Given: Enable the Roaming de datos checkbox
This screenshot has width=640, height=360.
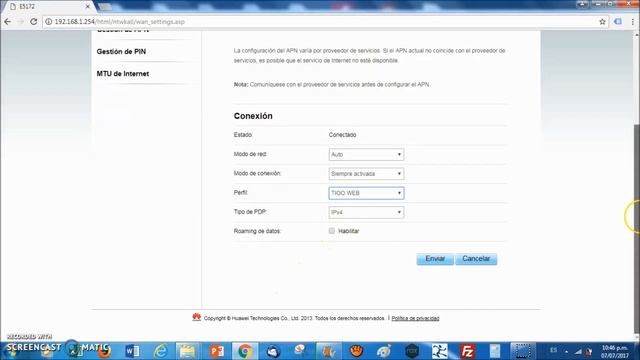Looking at the screenshot, I should [x=332, y=231].
